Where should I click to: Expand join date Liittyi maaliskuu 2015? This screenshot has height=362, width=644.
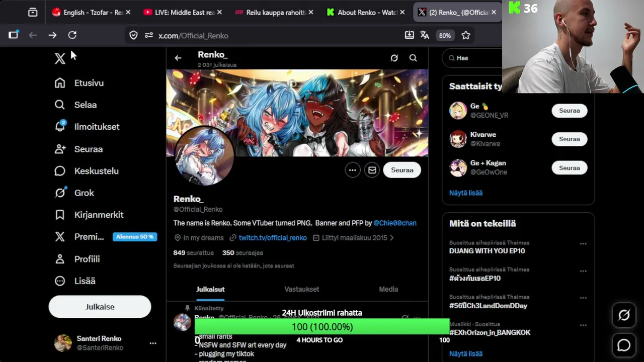pyautogui.click(x=353, y=238)
